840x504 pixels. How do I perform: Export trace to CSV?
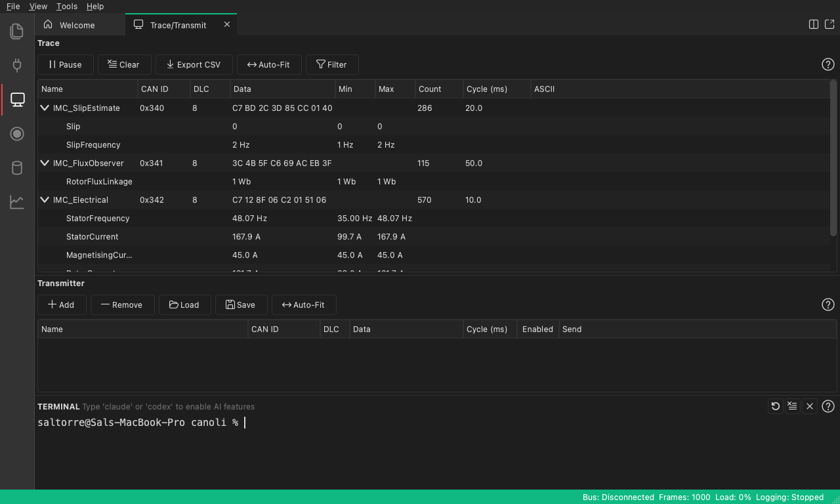[x=194, y=64]
